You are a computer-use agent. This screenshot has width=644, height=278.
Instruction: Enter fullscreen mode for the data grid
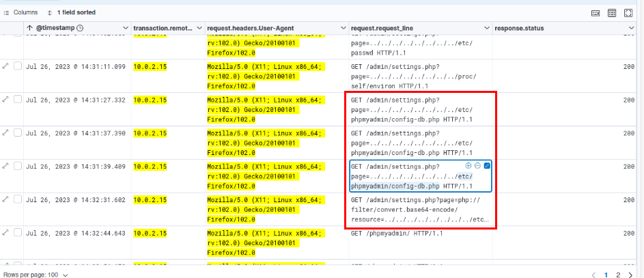point(628,13)
